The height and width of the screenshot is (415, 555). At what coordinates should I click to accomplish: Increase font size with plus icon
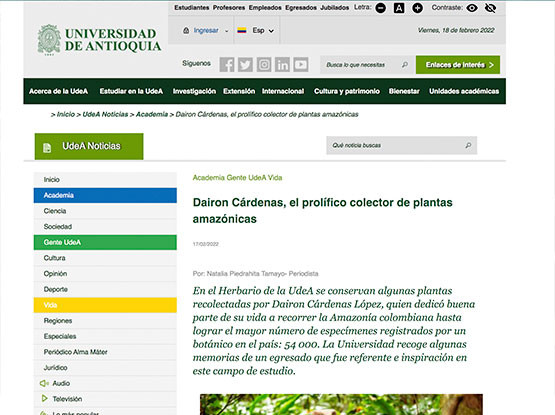point(418,8)
